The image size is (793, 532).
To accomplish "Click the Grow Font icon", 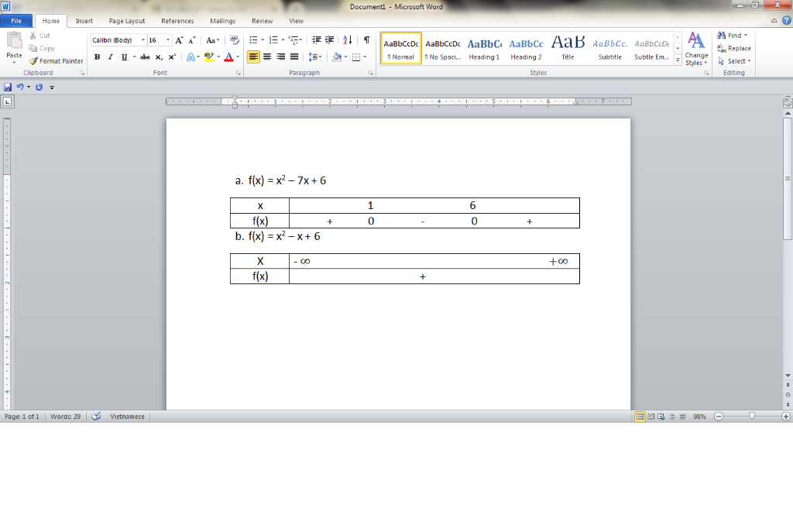I will click(x=179, y=40).
